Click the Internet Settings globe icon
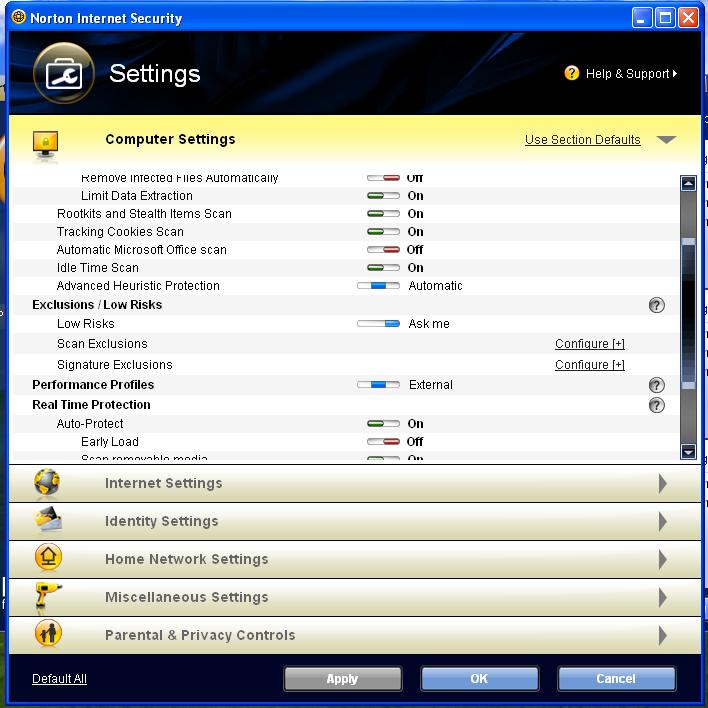Image resolution: width=708 pixels, height=708 pixels. (47, 483)
